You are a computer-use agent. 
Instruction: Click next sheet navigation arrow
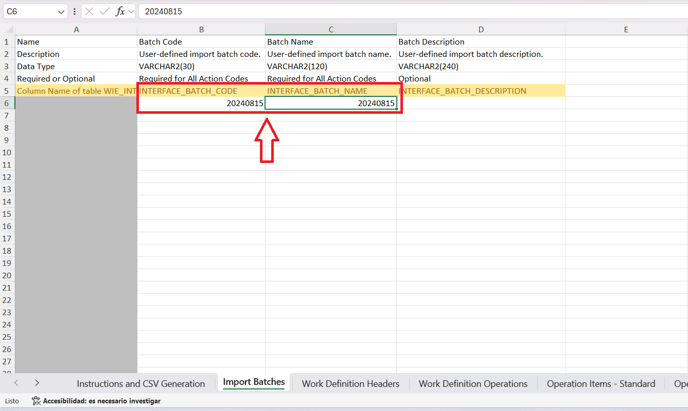click(37, 383)
